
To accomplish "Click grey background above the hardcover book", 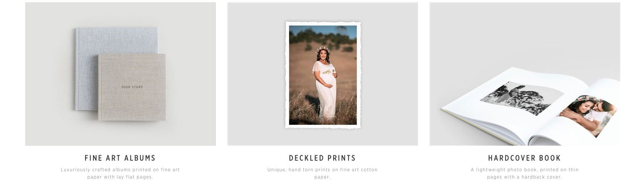I will (x=525, y=34).
